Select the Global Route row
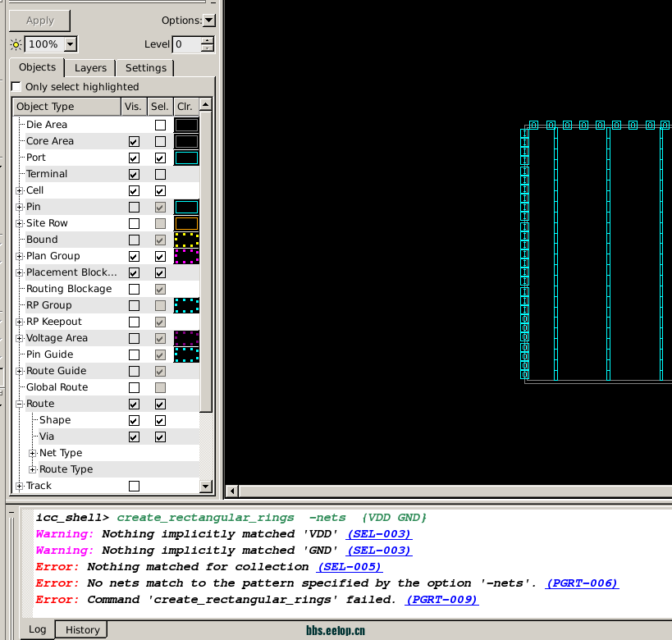The image size is (672, 640). (107, 387)
